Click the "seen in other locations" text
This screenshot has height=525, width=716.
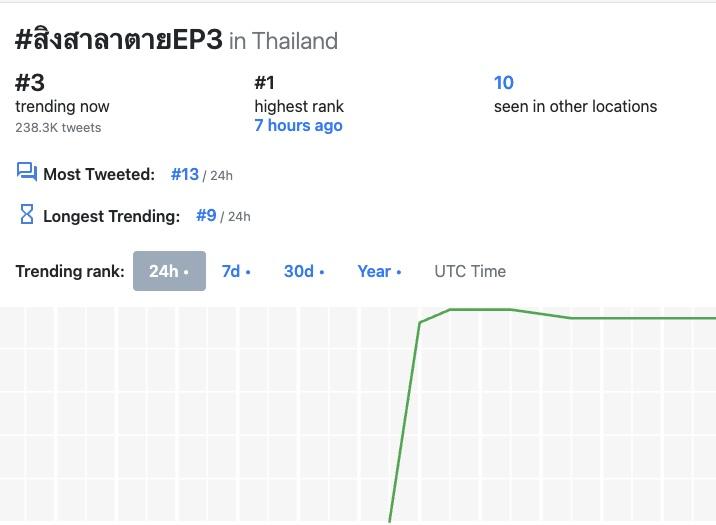click(x=575, y=106)
